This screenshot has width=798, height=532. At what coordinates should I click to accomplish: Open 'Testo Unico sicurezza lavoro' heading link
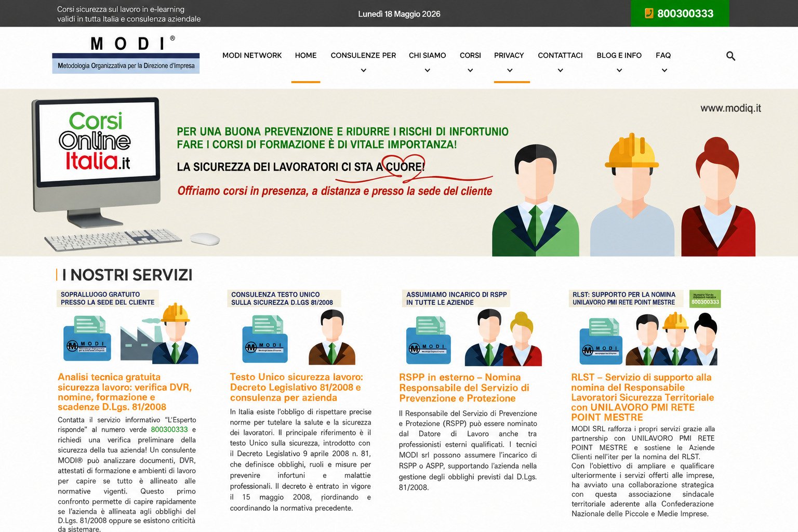297,387
